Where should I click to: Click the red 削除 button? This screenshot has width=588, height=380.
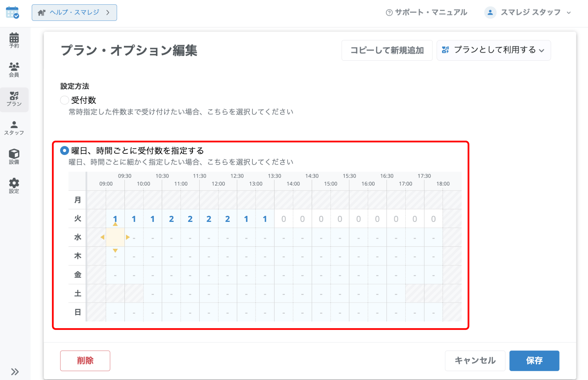pos(85,361)
